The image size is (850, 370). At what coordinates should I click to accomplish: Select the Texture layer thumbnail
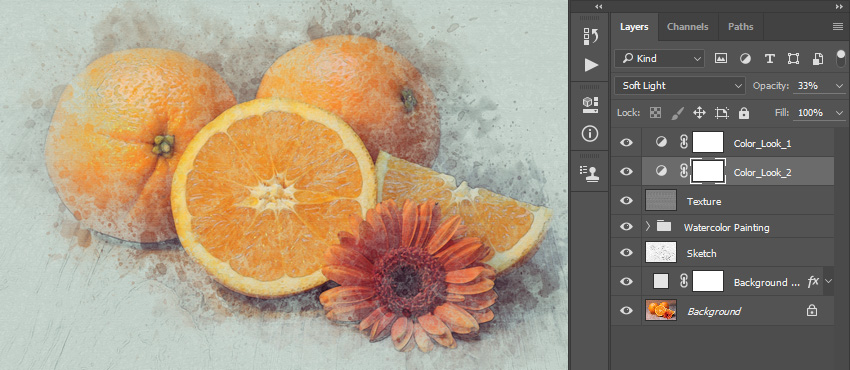[661, 200]
